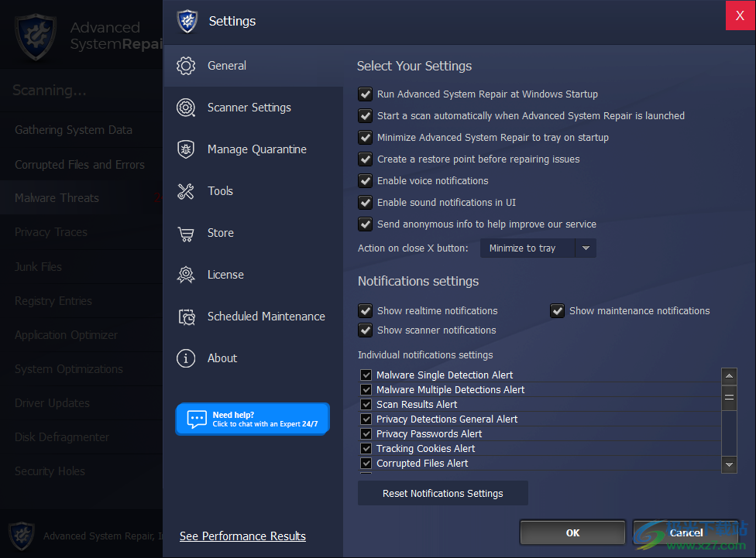This screenshot has height=558, width=756.
Task: Click Advanced System Repair shield logo in main window
Action: point(36,38)
